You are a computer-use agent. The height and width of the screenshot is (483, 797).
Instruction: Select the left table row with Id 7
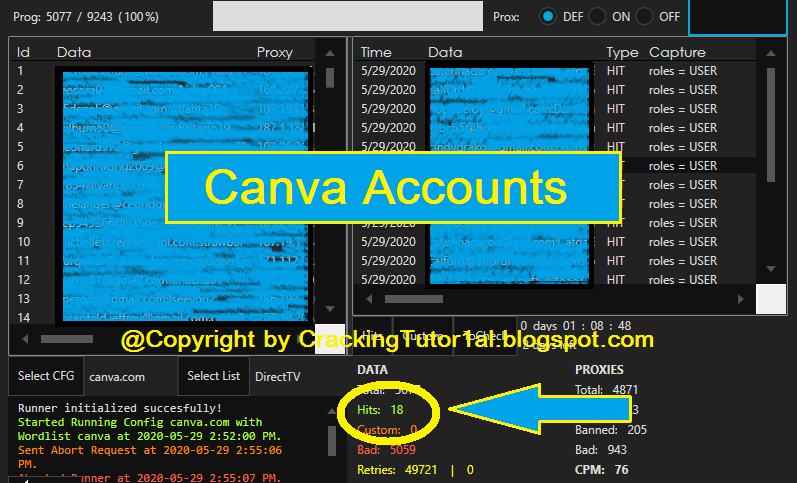coord(163,185)
